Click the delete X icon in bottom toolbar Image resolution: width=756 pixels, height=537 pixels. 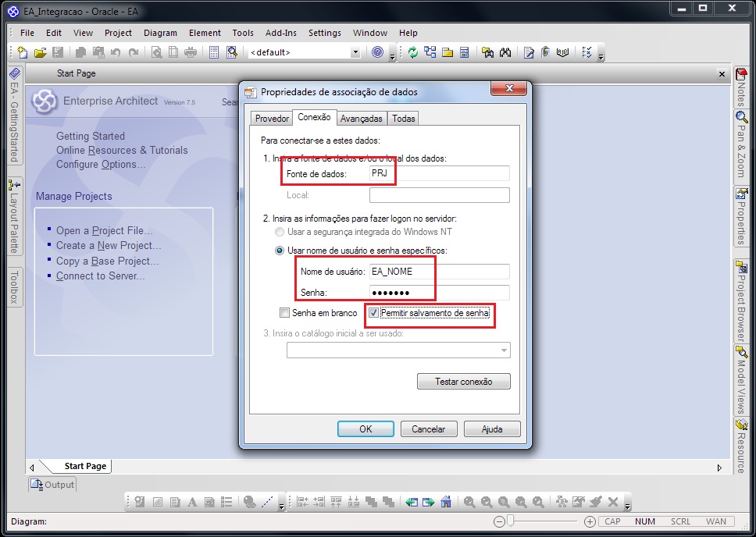(613, 503)
